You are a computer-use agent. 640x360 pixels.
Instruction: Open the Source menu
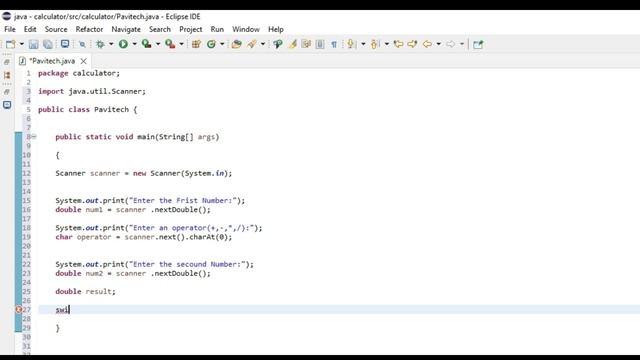56,29
